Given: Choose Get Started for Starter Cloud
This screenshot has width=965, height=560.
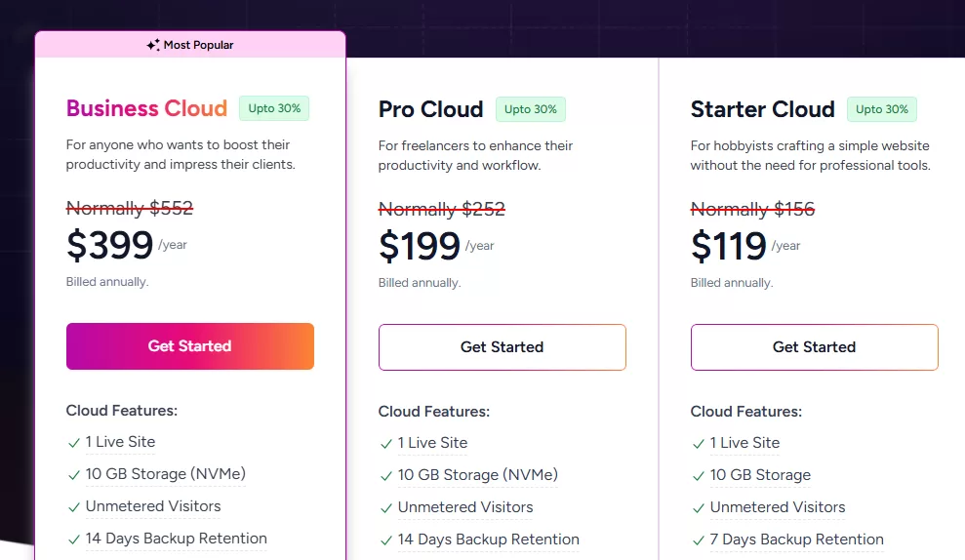Looking at the screenshot, I should 814,347.
